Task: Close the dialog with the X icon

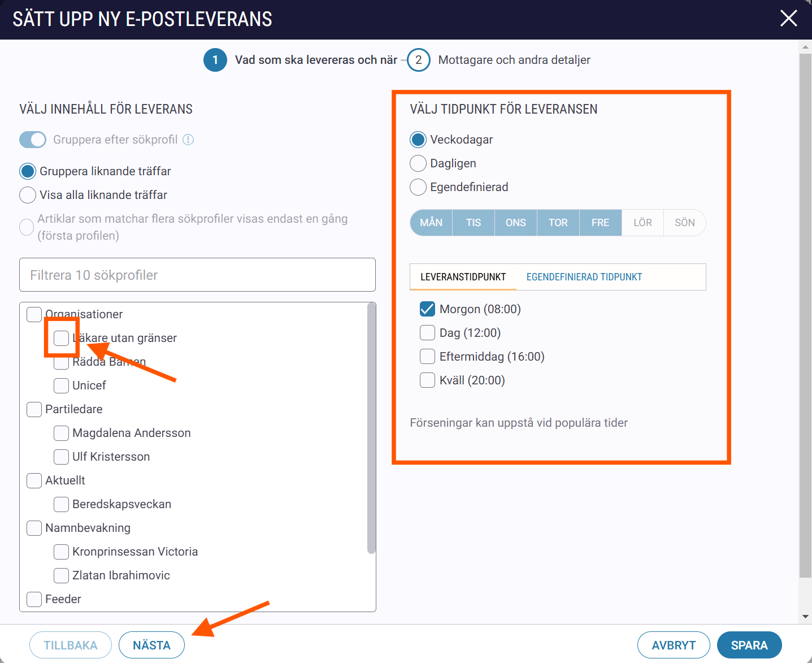Action: (789, 18)
